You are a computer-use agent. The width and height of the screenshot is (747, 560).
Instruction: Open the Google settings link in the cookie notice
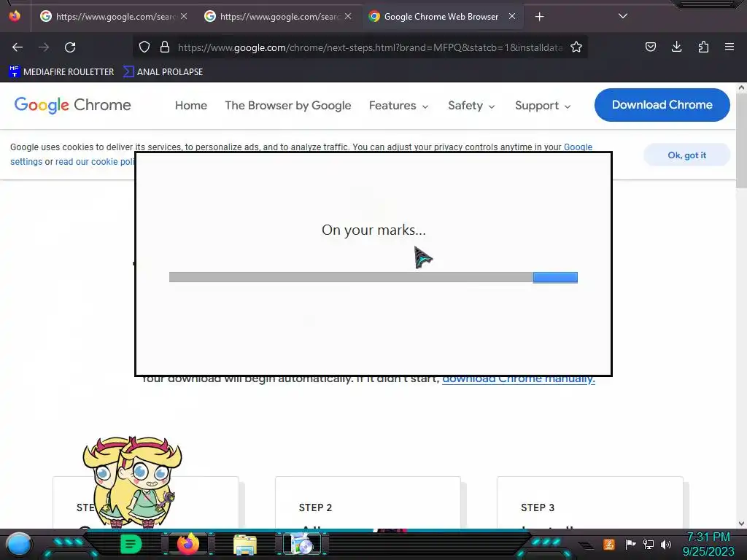[578, 147]
